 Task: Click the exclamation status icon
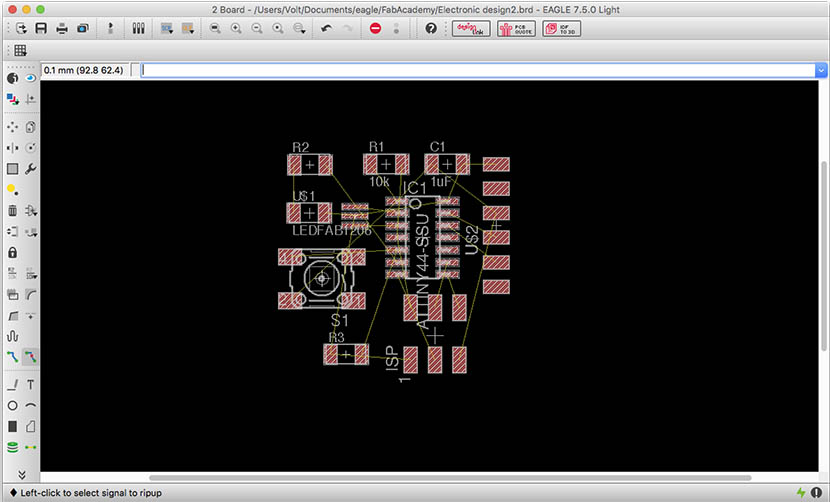[817, 492]
